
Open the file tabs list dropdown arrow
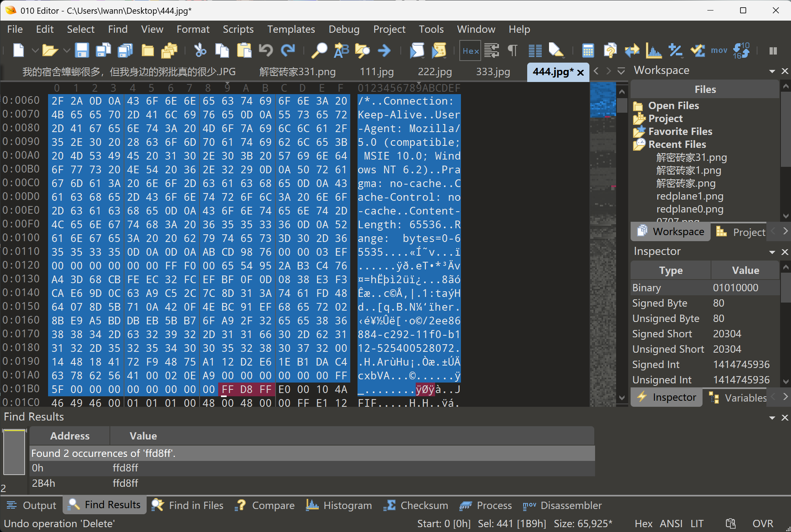coord(621,71)
